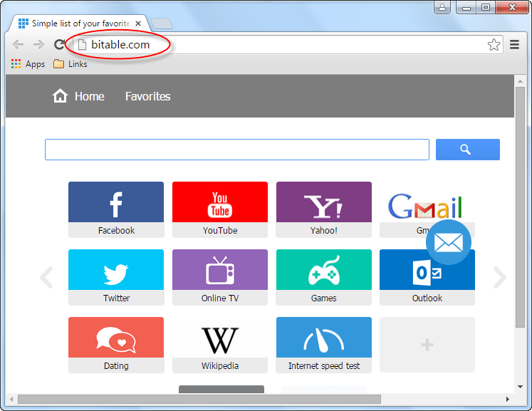This screenshot has height=411, width=532.
Task: Open the Twitter tile
Action: pos(116,277)
